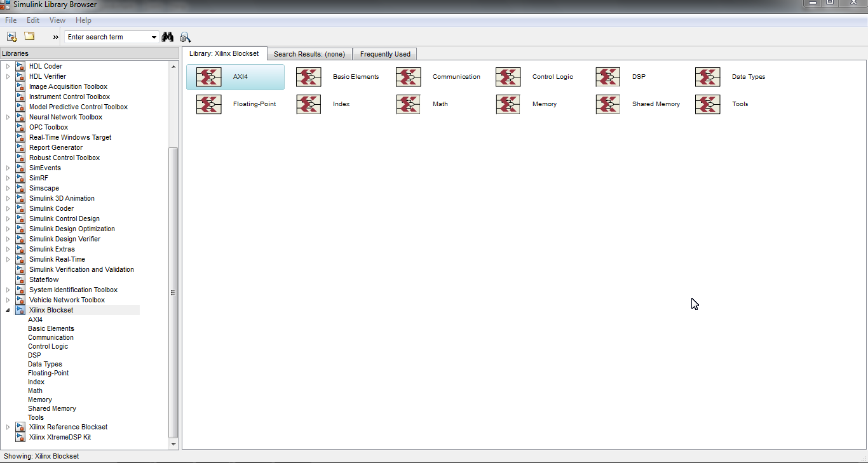Viewport: 868px width, 463px height.
Task: Open the Tools block icon
Action: (x=707, y=104)
